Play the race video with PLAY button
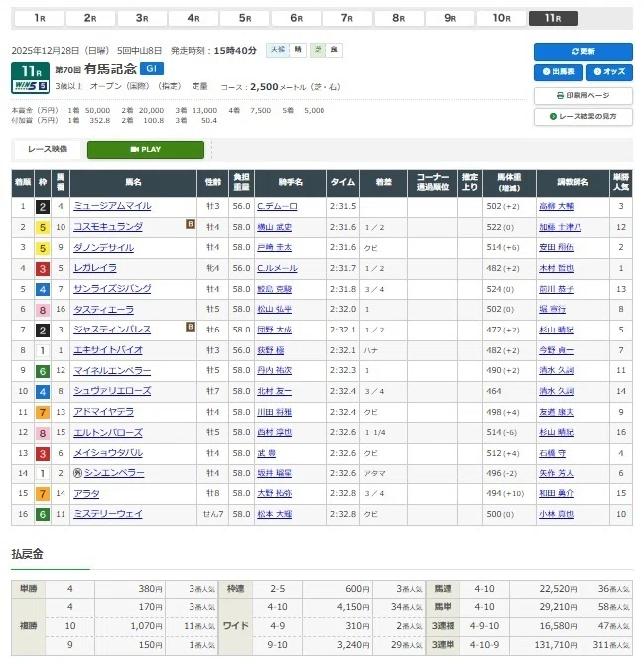 (x=146, y=150)
